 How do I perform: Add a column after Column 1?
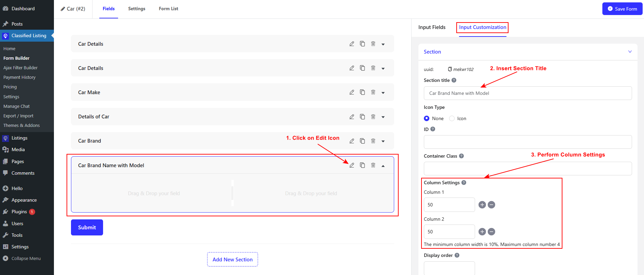pos(482,205)
